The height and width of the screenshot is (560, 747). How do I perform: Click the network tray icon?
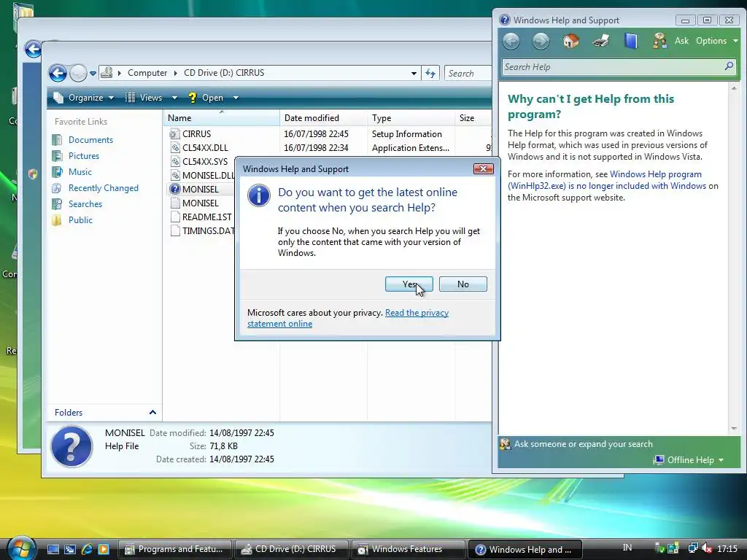[x=693, y=548]
